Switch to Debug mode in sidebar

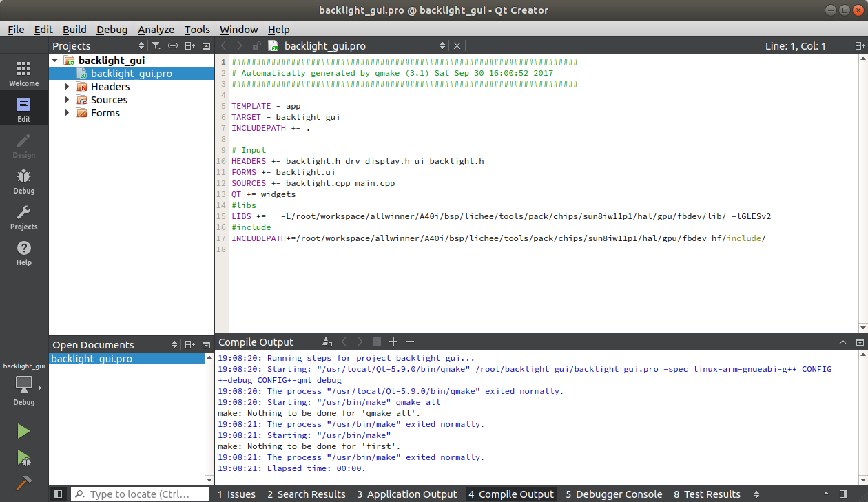(24, 180)
